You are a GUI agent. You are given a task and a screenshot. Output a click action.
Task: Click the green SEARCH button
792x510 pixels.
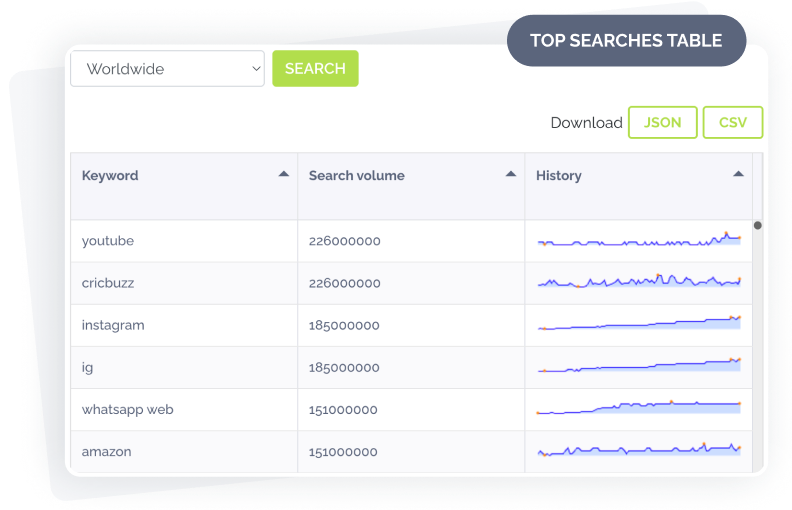(x=315, y=69)
